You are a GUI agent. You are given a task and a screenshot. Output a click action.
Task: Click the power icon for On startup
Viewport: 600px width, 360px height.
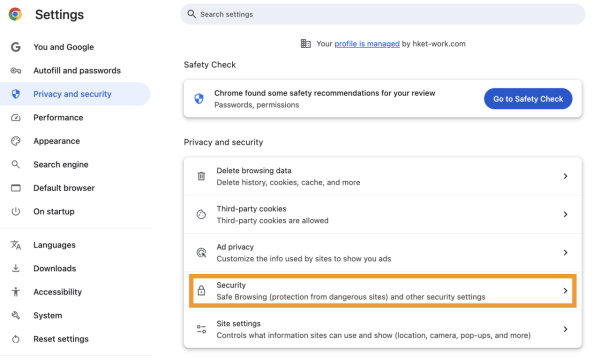[x=16, y=212]
